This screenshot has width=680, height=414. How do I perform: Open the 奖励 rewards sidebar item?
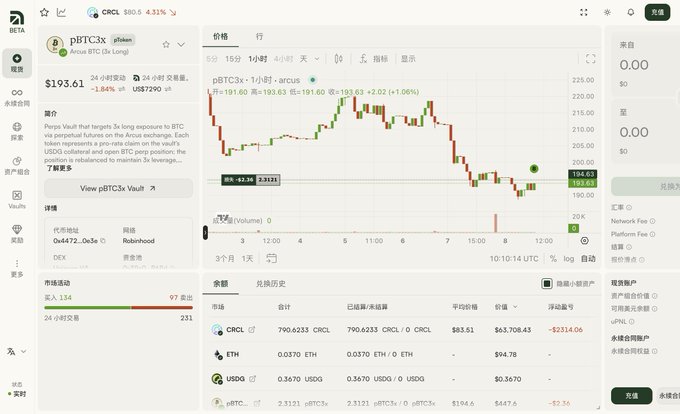[x=17, y=234]
